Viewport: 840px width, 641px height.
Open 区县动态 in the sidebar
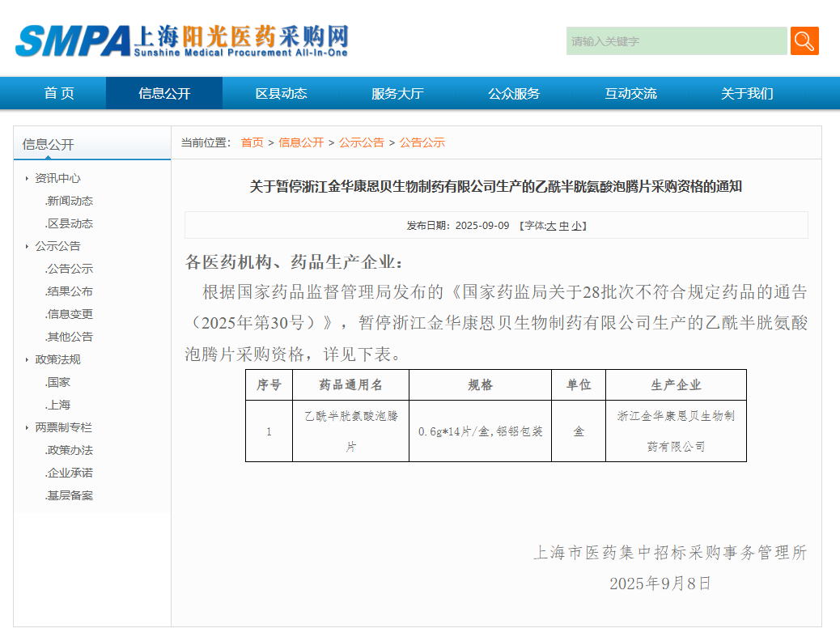69,223
